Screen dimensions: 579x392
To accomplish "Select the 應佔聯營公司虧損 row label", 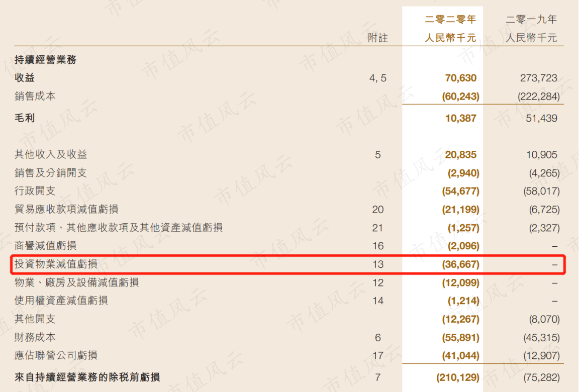I will pos(56,355).
